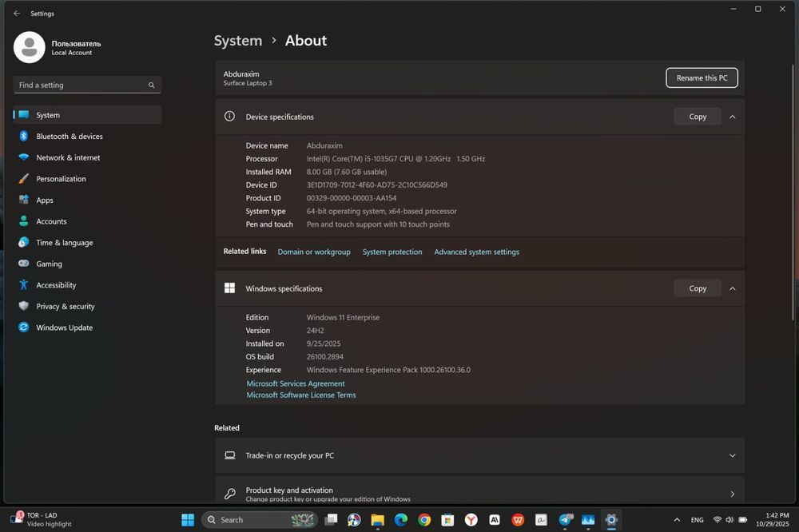Viewport: 799px width, 532px height.
Task: Open Apps settings
Action: point(87,200)
